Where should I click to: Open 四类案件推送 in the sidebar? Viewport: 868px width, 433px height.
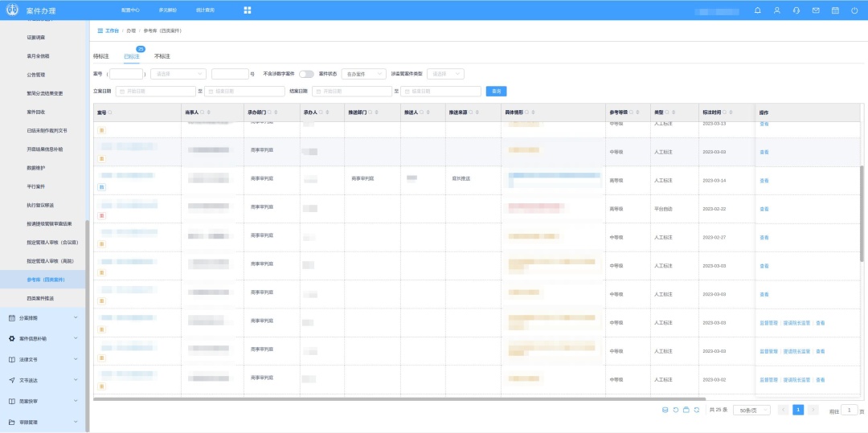[40, 298]
